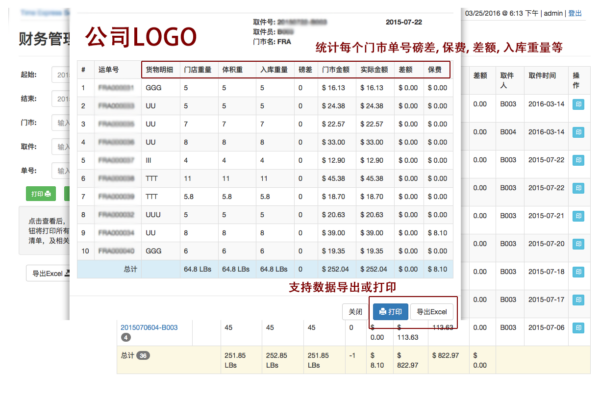
Task: Click the 登出 logout link
Action: tap(575, 13)
